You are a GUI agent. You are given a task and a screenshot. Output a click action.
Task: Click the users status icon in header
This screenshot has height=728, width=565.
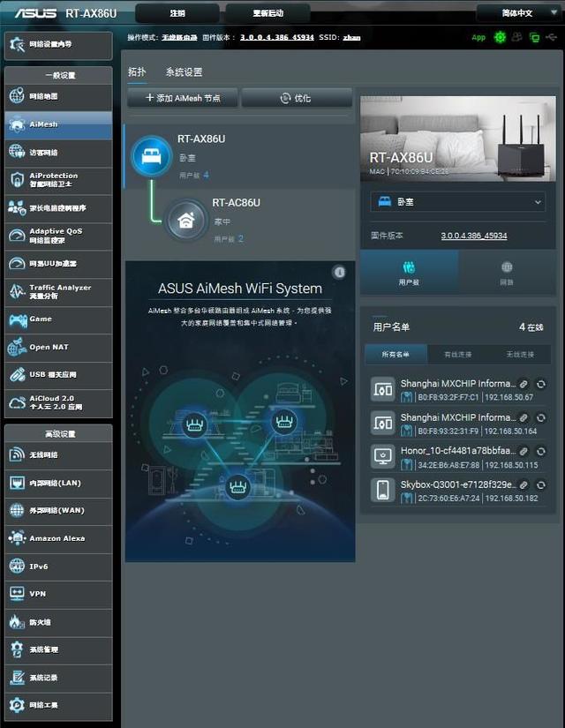pyautogui.click(x=516, y=37)
